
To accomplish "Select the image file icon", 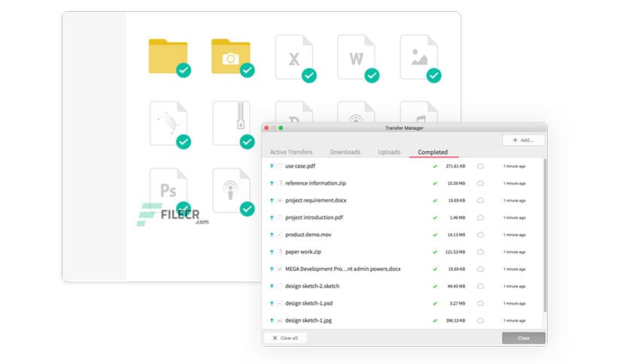I will coord(419,57).
